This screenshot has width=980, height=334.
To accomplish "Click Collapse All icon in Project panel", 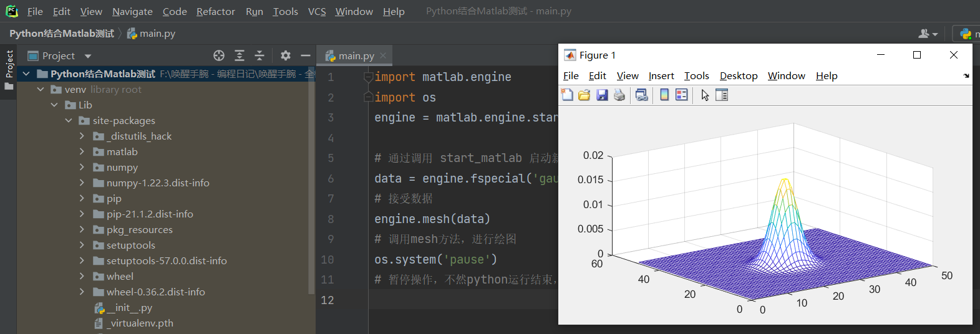I will pyautogui.click(x=260, y=55).
